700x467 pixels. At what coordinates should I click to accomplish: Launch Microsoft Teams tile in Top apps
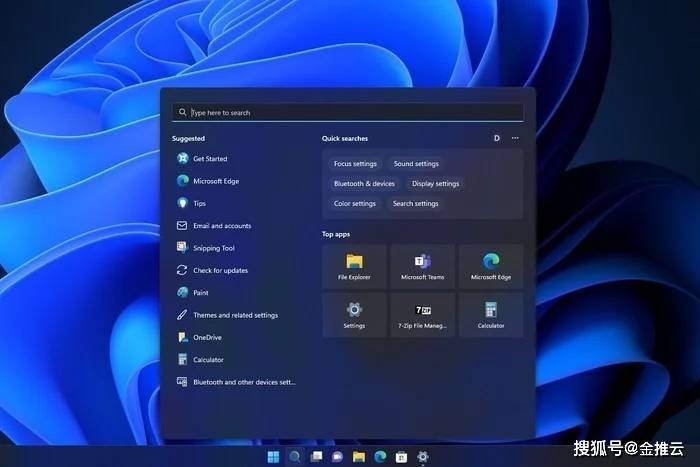pyautogui.click(x=422, y=266)
